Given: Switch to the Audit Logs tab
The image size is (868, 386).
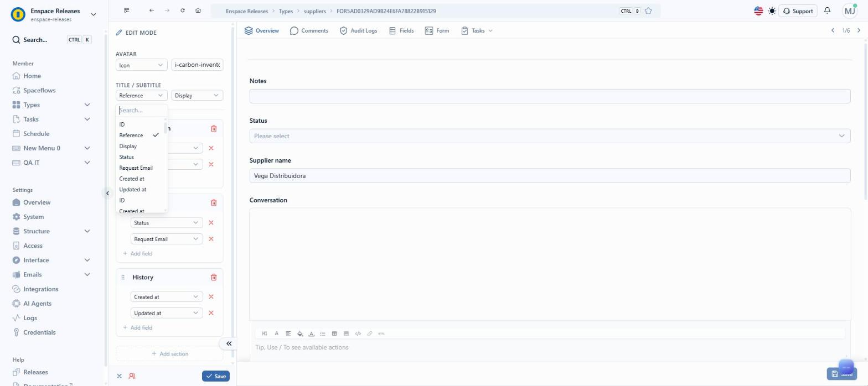Looking at the screenshot, I should click(358, 31).
